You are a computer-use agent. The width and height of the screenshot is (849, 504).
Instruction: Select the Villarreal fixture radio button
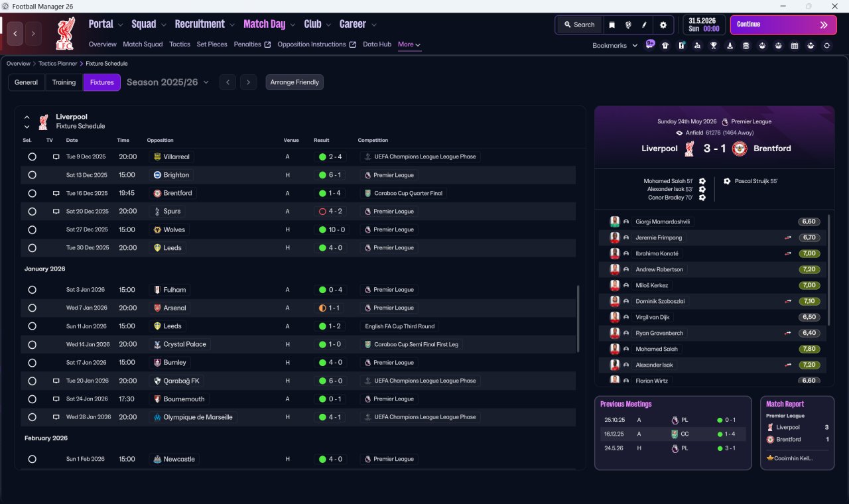pos(32,157)
